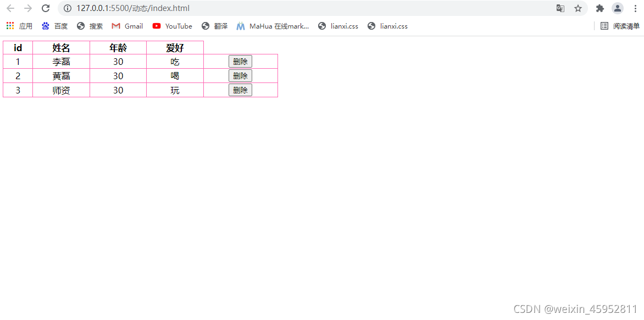Open the user profile avatar

[x=617, y=8]
